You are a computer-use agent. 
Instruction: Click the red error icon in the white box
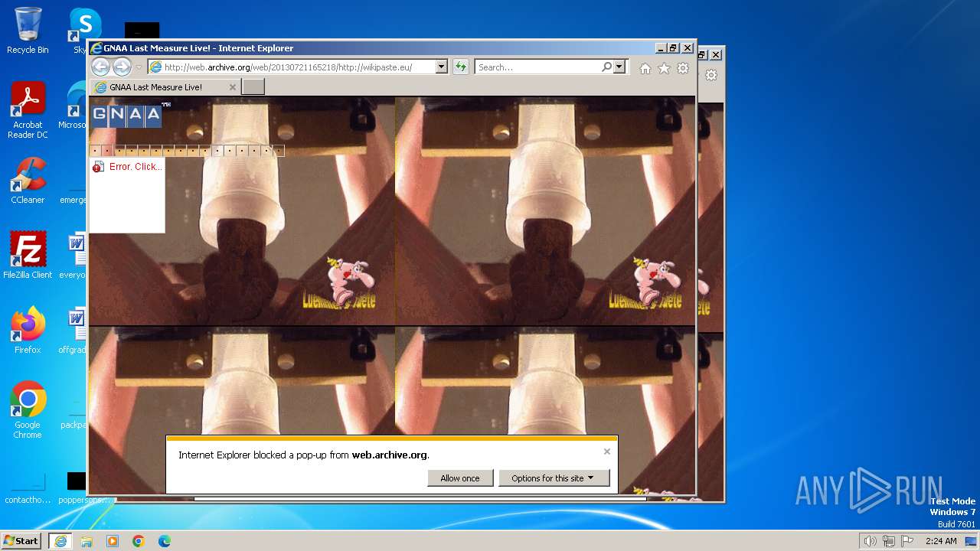point(98,167)
